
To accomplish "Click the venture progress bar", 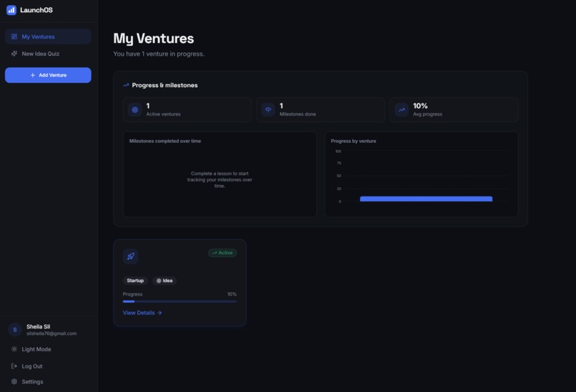I will [x=179, y=302].
